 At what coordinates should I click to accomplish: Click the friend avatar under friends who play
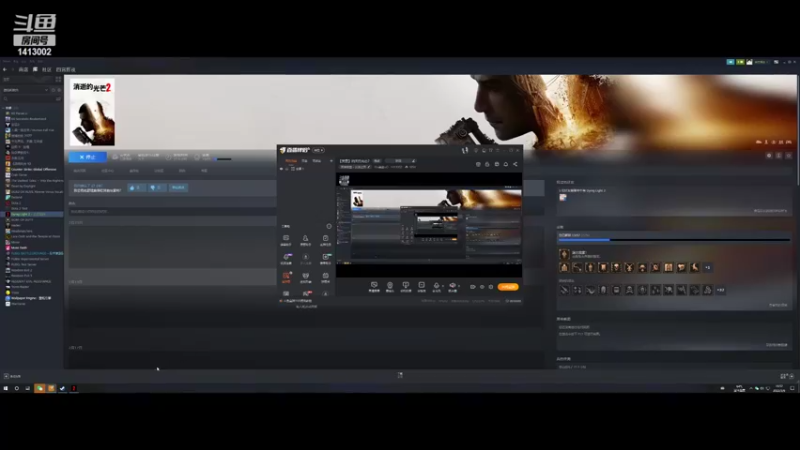pos(563,197)
